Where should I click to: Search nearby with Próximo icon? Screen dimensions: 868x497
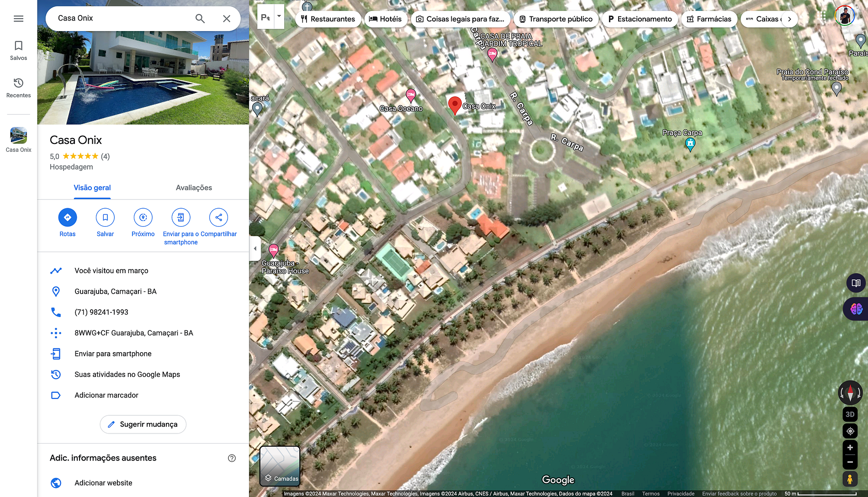click(143, 217)
